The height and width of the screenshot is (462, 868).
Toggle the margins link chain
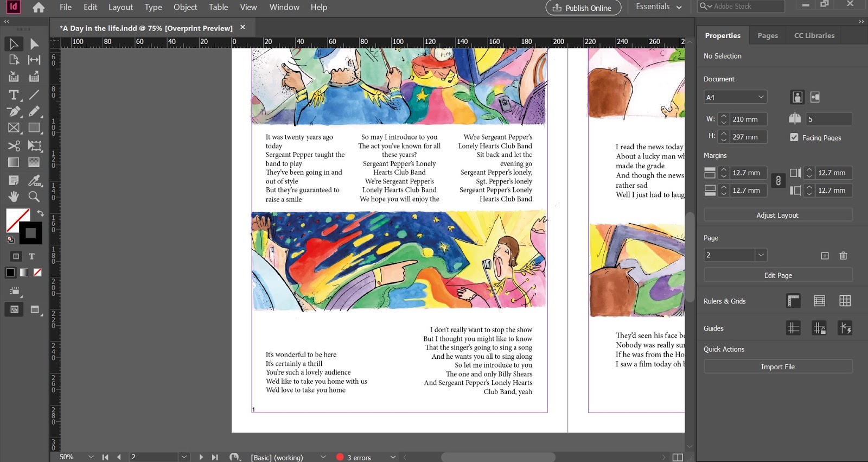(x=778, y=181)
